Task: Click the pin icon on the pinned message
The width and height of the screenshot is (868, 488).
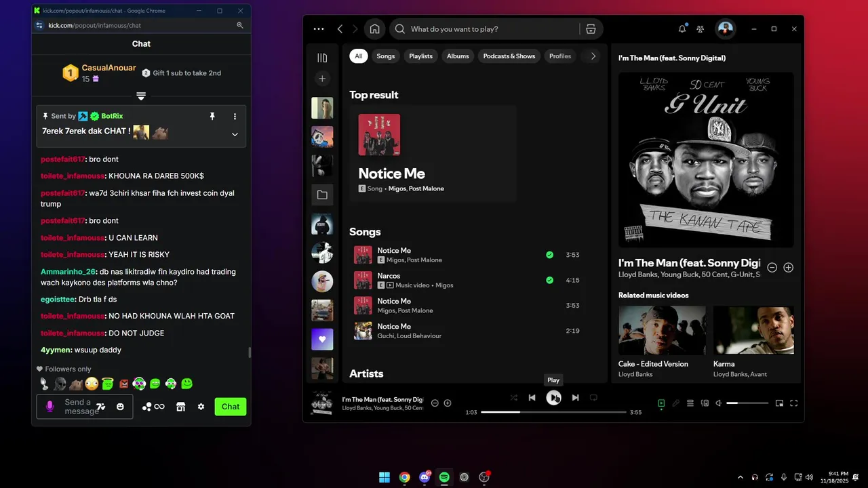Action: [212, 117]
